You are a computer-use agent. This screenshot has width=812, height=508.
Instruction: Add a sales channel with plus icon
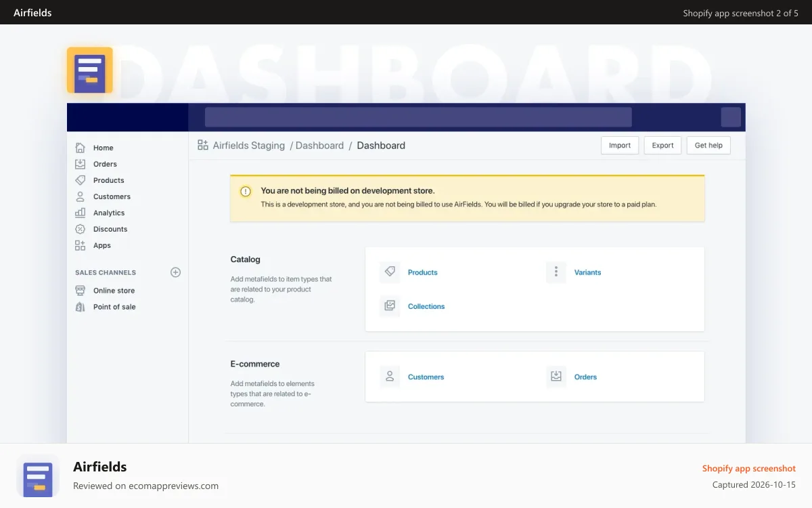(x=175, y=272)
